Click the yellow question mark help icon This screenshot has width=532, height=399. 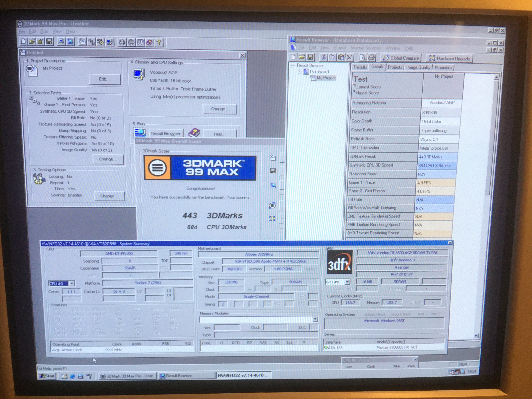158,43
